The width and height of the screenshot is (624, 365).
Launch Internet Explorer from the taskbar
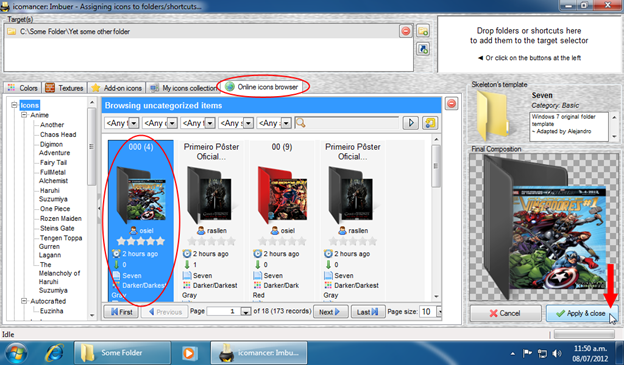pos(55,353)
